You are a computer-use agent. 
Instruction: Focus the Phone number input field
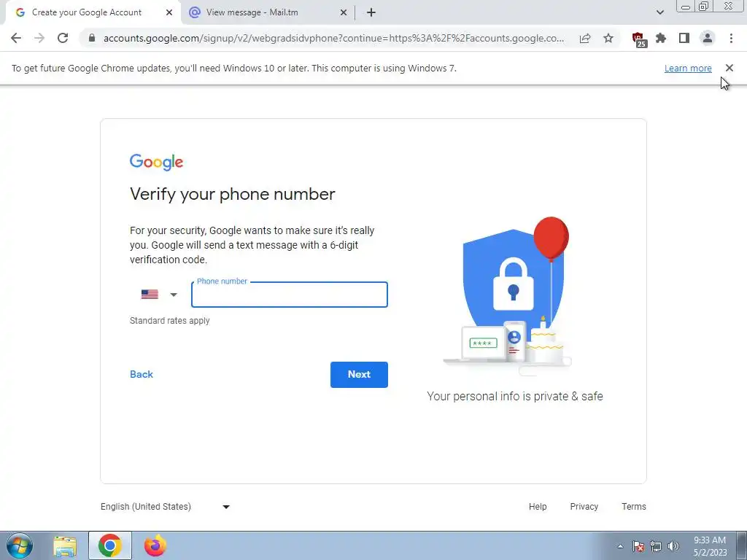pyautogui.click(x=289, y=295)
